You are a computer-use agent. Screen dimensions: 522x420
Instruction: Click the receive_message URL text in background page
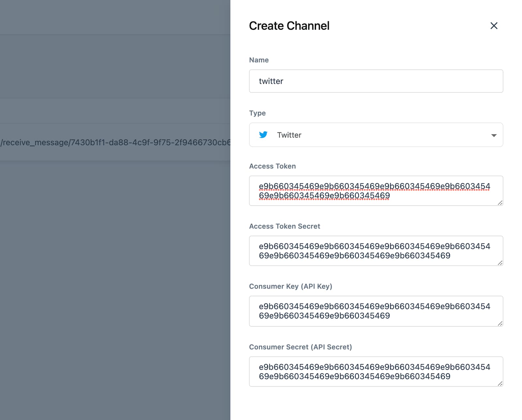pos(115,143)
